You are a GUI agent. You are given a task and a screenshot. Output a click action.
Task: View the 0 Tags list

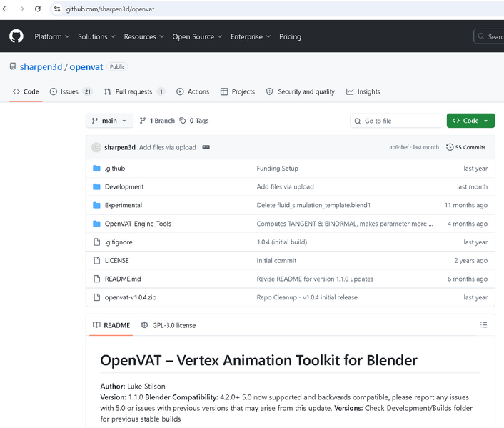194,121
